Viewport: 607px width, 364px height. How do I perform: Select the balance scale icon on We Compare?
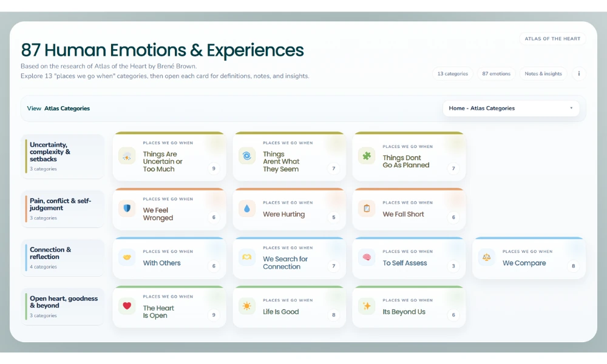486,258
